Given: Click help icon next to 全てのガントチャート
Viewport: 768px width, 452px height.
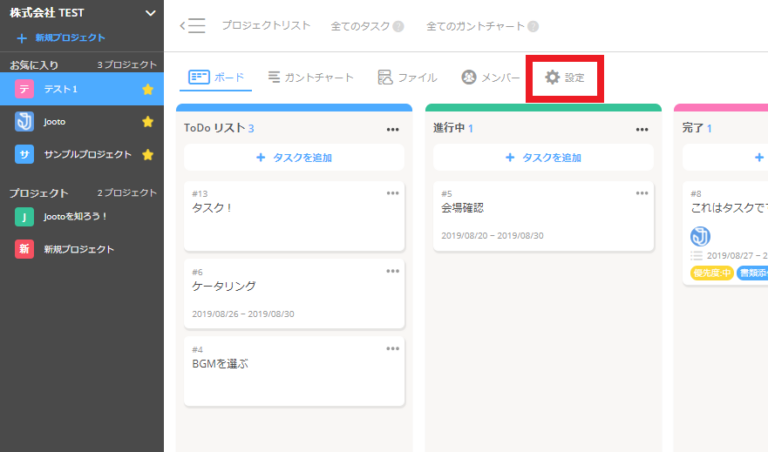Looking at the screenshot, I should [533, 26].
